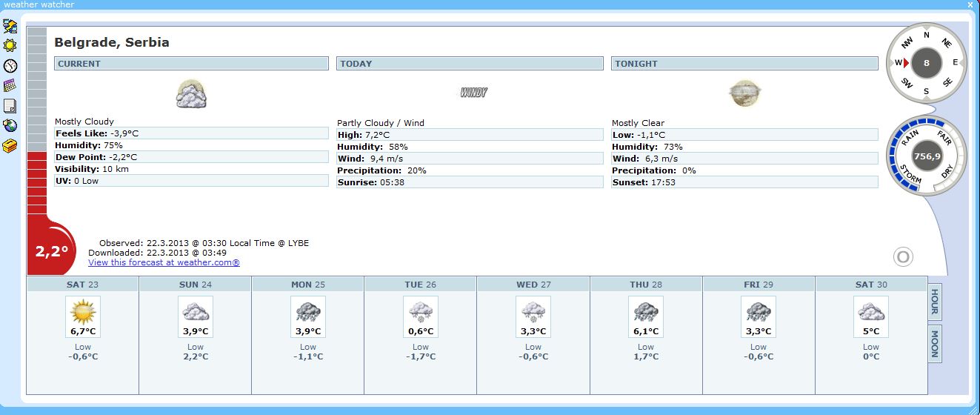Open the View this forecast at weather.com link
This screenshot has width=980, height=415.
click(x=164, y=262)
